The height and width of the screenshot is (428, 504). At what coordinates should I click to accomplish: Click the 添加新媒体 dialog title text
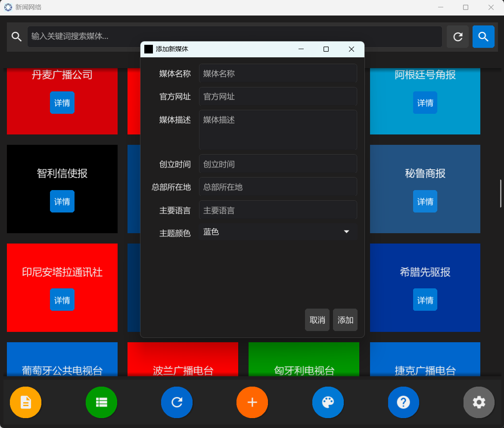point(172,49)
